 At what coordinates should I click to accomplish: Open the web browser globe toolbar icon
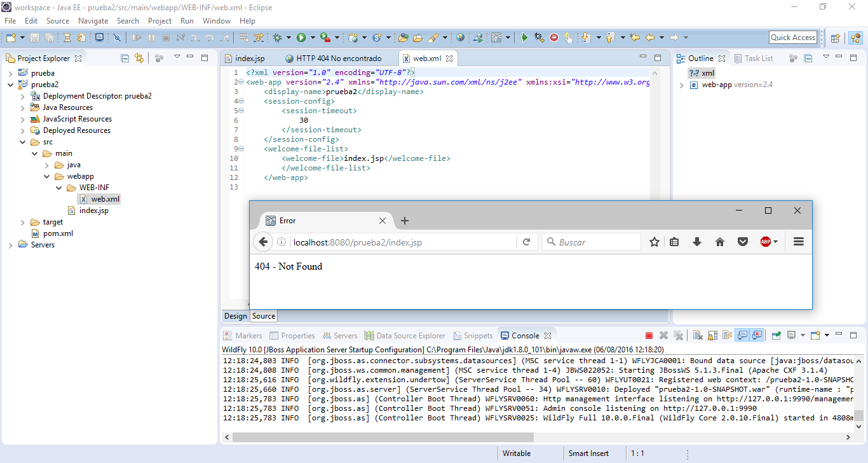point(459,38)
